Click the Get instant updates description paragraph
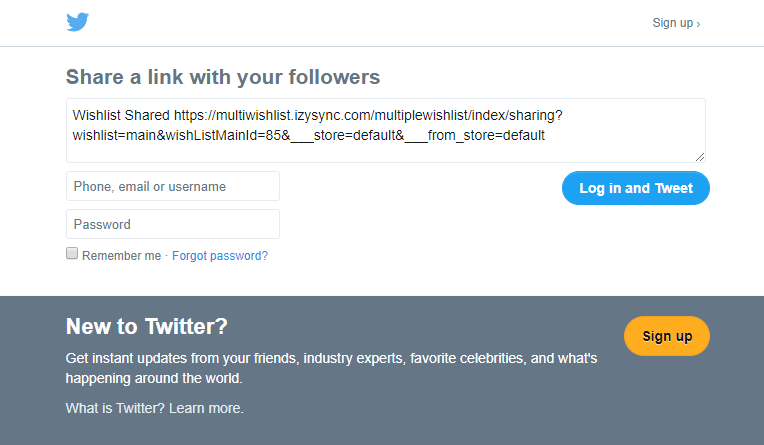764x445 pixels. pos(331,368)
